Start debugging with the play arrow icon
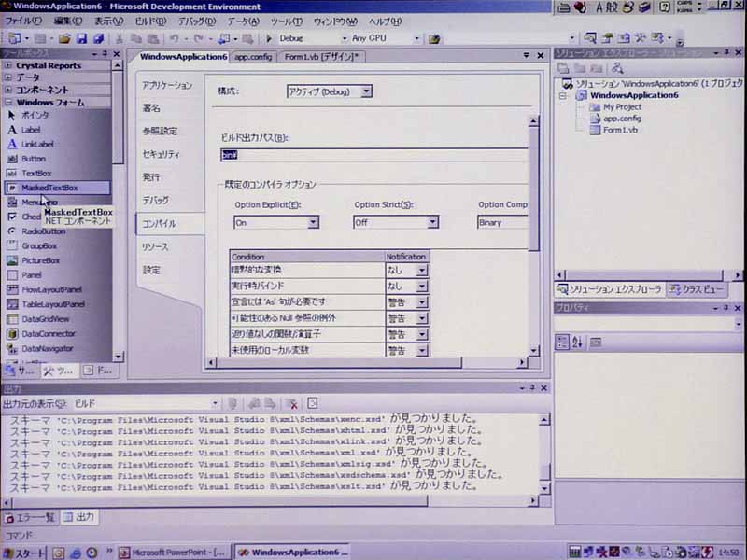 point(269,38)
